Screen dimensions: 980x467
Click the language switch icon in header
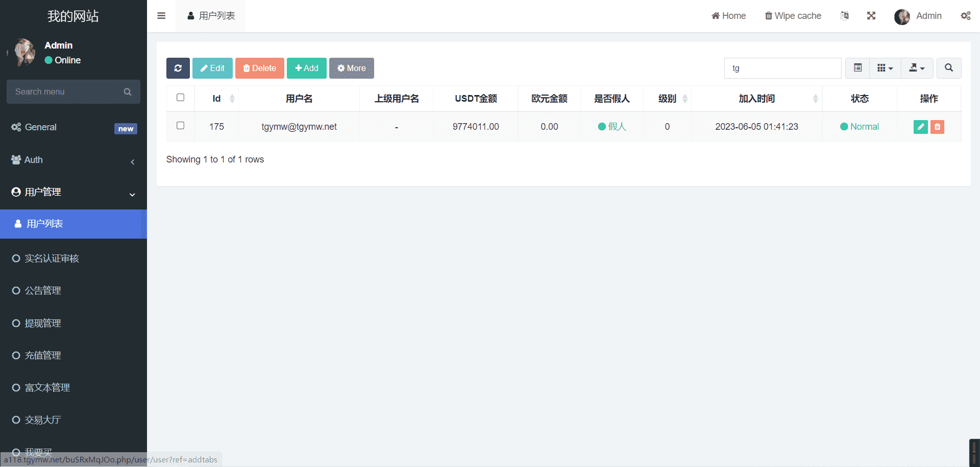point(845,16)
